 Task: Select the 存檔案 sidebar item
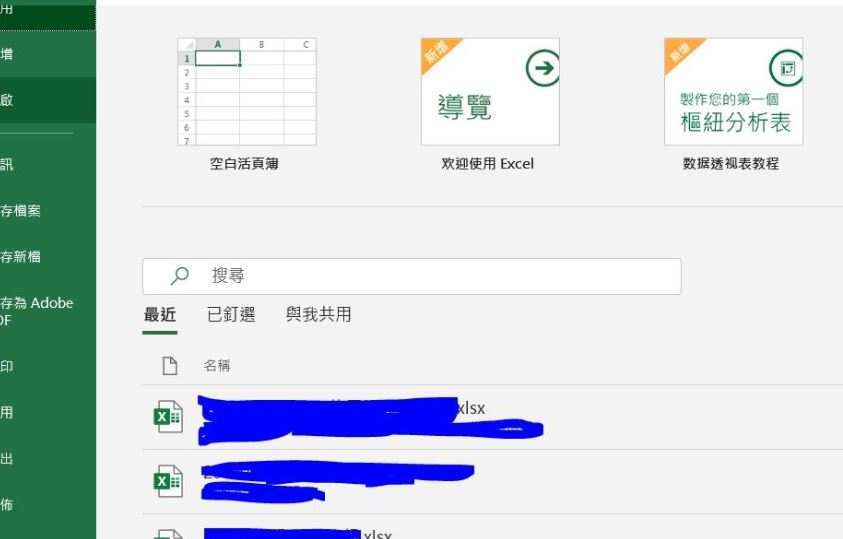(47, 211)
